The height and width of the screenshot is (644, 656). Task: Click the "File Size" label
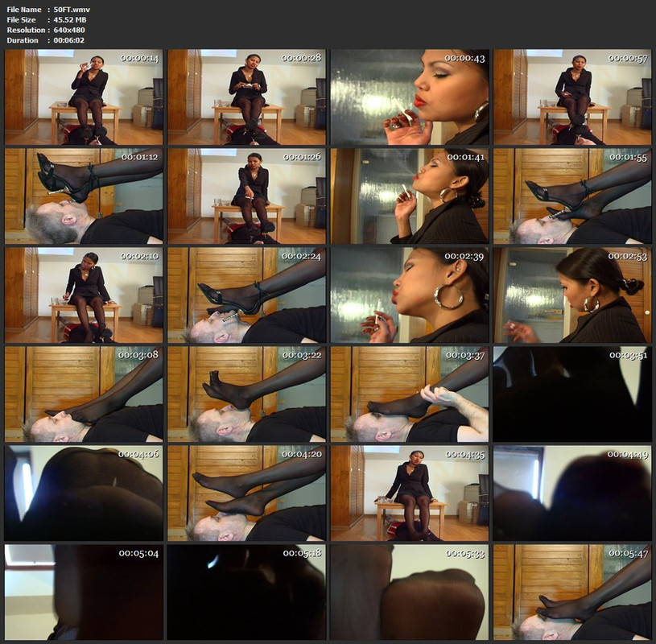point(21,19)
